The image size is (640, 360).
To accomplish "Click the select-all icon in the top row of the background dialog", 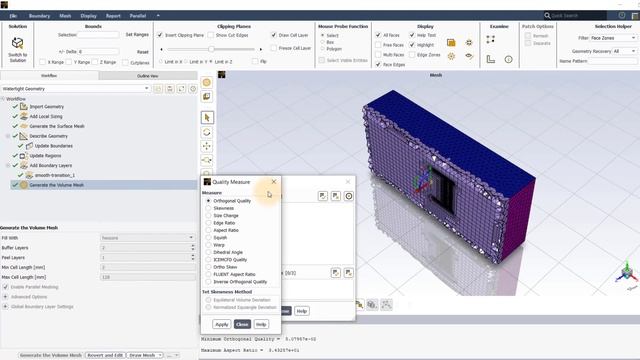I will coord(323,196).
